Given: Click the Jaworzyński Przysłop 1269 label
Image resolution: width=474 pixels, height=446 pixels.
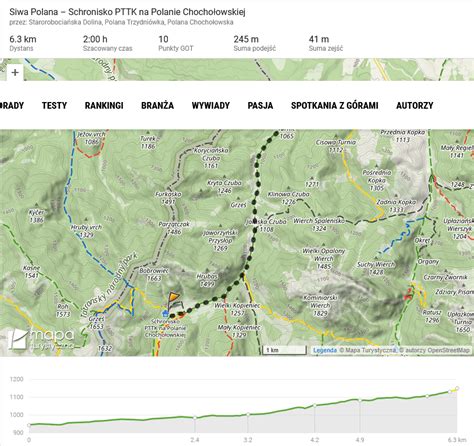Looking at the screenshot, I should coord(220,240).
